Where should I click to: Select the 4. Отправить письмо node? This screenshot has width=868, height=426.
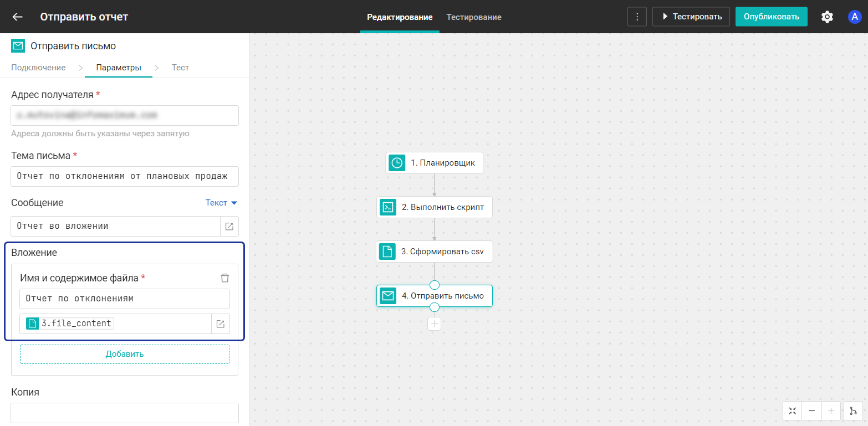pyautogui.click(x=434, y=296)
